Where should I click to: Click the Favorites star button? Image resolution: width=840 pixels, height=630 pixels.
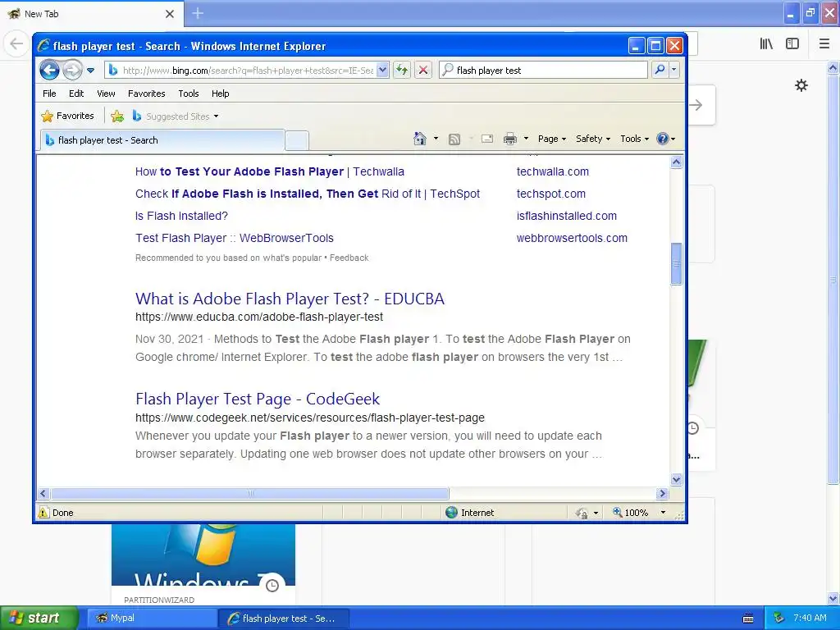coord(67,116)
